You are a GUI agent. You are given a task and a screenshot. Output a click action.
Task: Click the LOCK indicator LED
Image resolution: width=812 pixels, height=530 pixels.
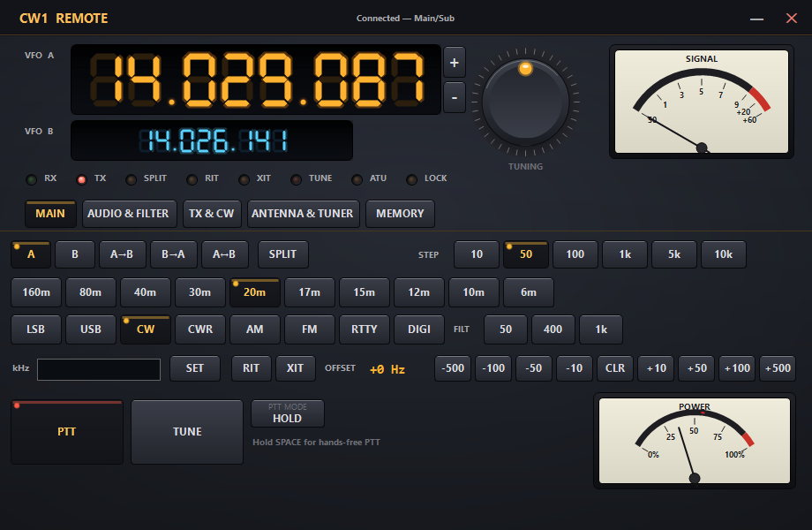411,179
